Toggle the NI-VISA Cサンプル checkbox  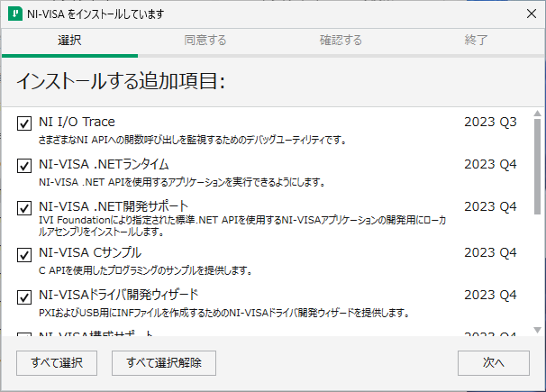24,255
